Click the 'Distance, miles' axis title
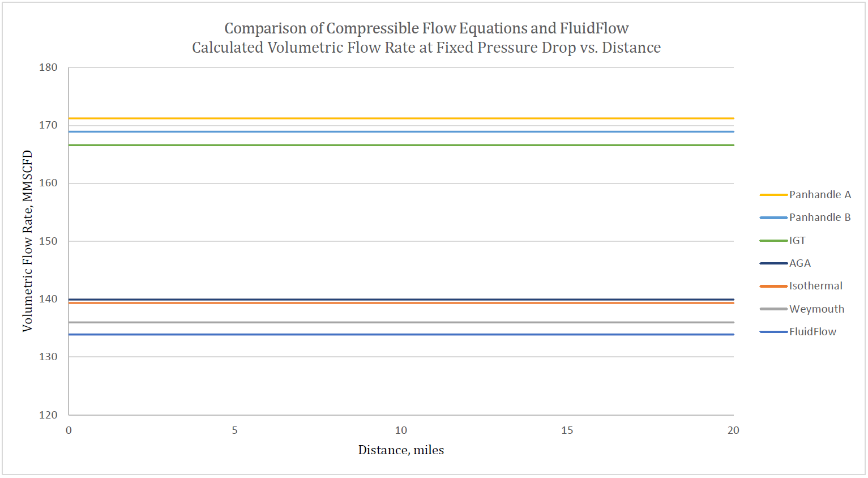This screenshot has width=868, height=478. click(401, 450)
